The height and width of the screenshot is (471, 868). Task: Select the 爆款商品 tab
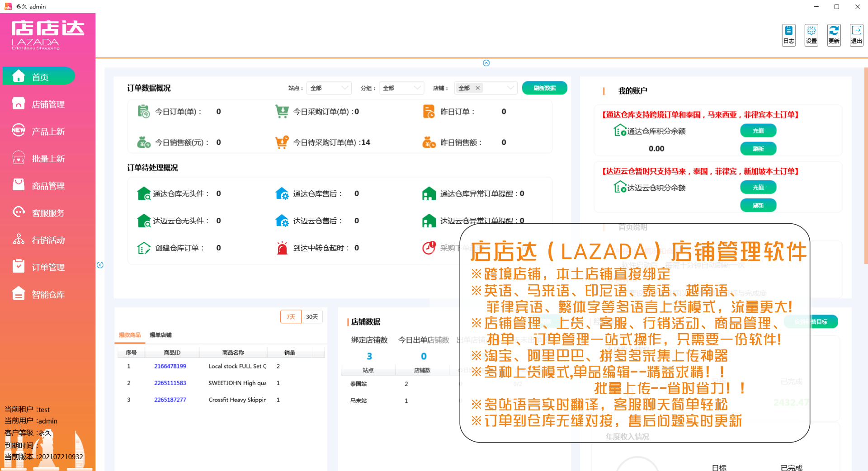pos(130,335)
